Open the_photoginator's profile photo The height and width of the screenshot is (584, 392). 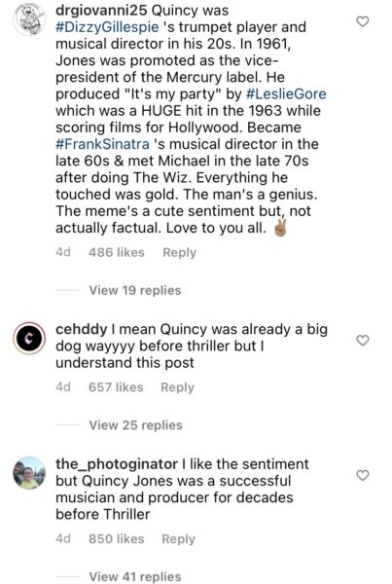coord(29,473)
